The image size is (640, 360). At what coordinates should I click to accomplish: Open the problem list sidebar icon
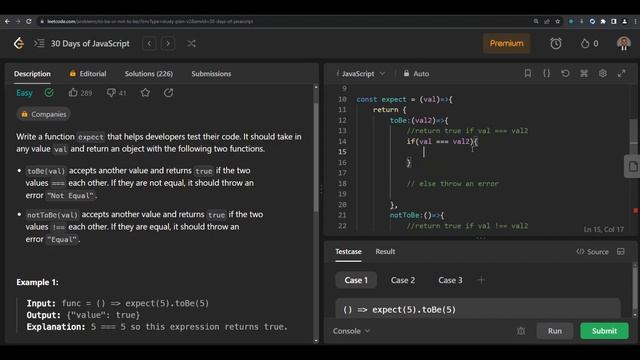39,43
